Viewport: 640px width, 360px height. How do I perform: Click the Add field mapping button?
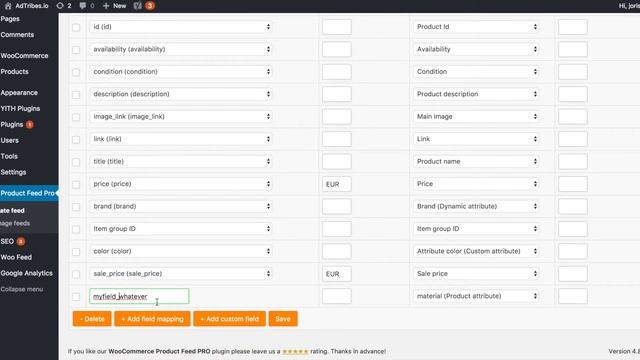[152, 319]
